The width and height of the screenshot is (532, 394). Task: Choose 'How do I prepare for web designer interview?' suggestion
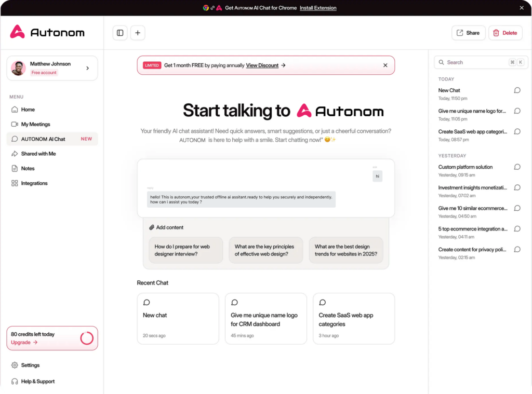tap(185, 250)
